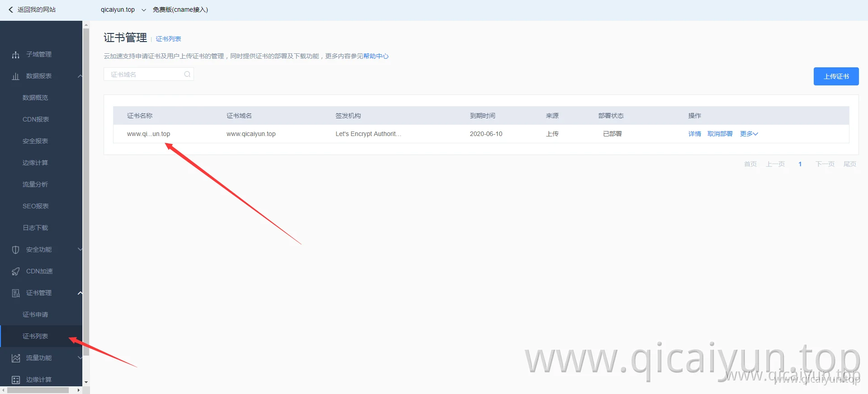Collapse the 数据报表 menu chevron
The width and height of the screenshot is (868, 394).
pyautogui.click(x=80, y=76)
